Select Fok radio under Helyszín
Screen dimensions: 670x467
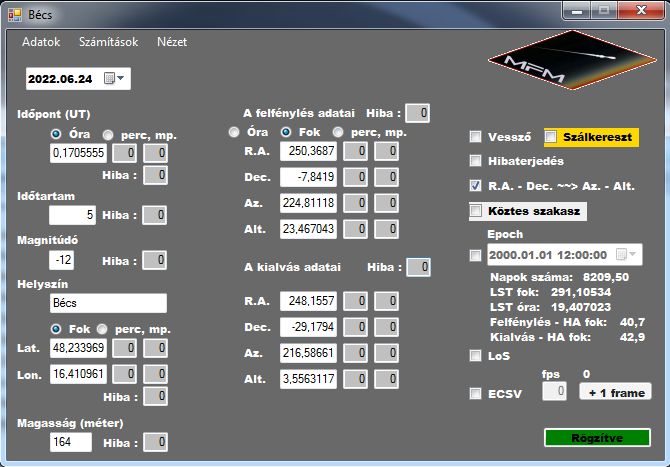(x=56, y=329)
